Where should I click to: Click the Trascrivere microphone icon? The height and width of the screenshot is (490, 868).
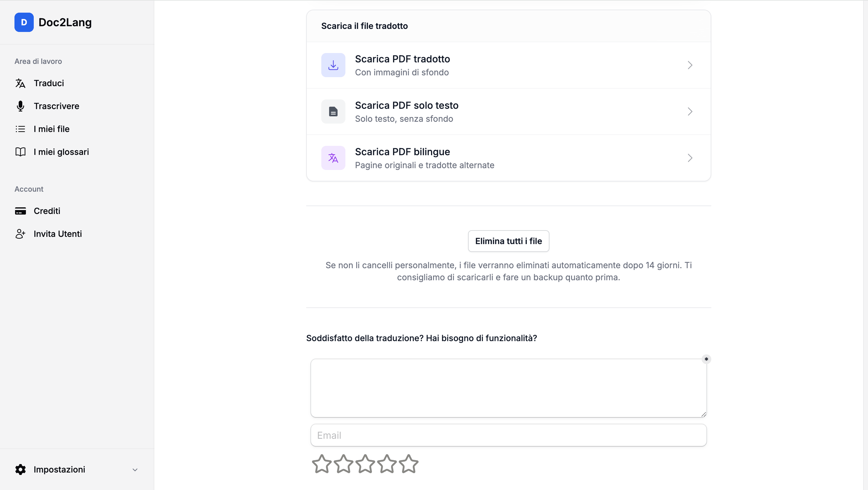[x=20, y=106]
